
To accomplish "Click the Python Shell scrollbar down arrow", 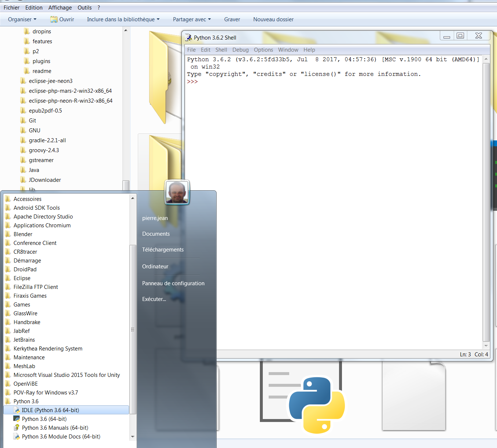I will 486,346.
